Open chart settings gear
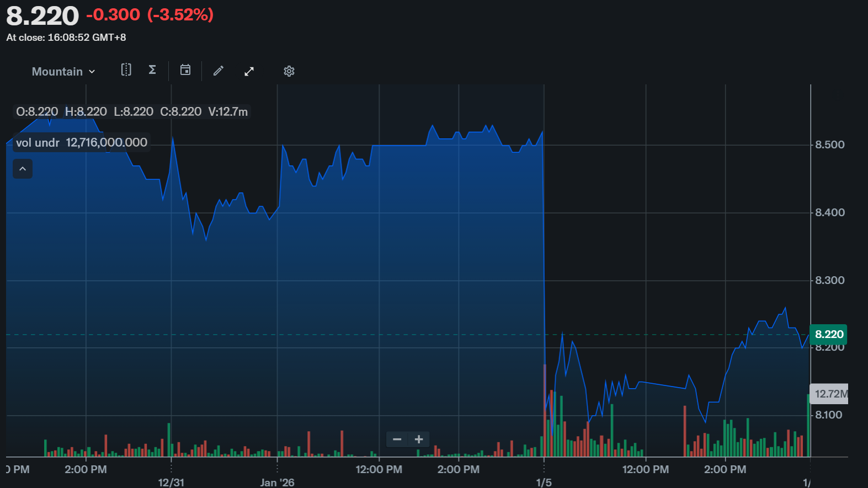Screen dimensions: 868x488 click(289, 71)
